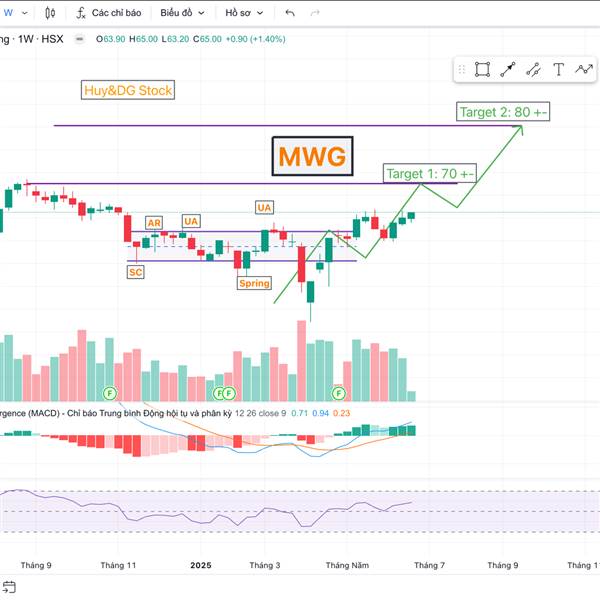Viewport: 600px width, 600px height.
Task: Expand the Hồ sơ dropdown
Action: 244,13
